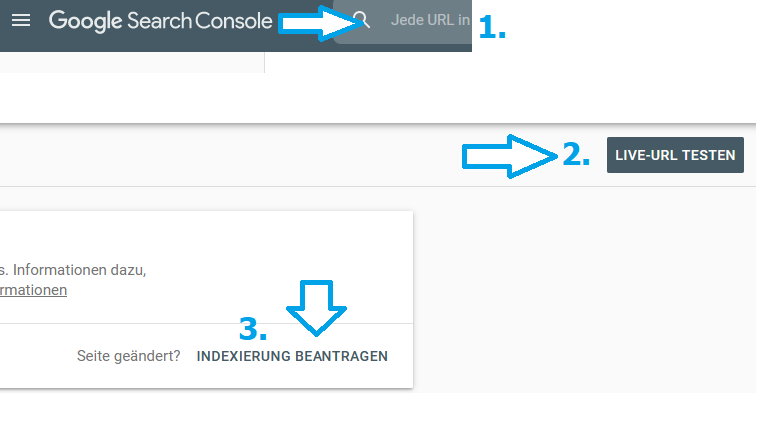Click the search magnifier icon
Viewport: 757px width, 425px height.
click(x=363, y=20)
